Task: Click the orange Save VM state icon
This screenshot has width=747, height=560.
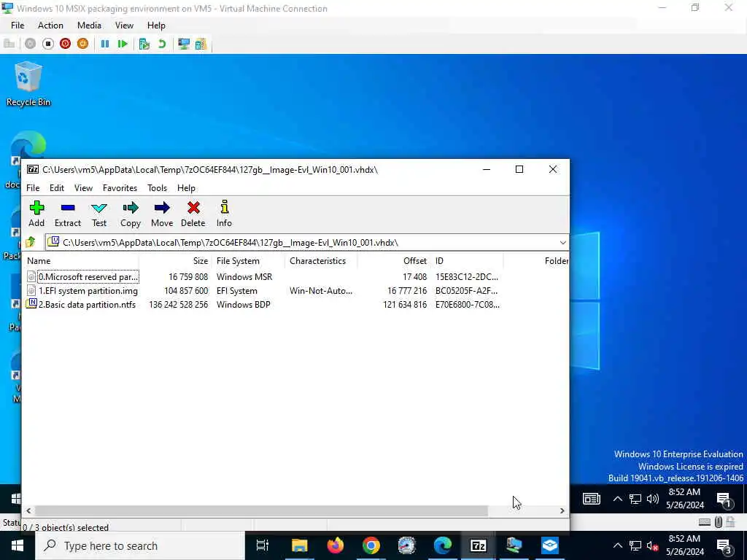Action: tap(82, 44)
